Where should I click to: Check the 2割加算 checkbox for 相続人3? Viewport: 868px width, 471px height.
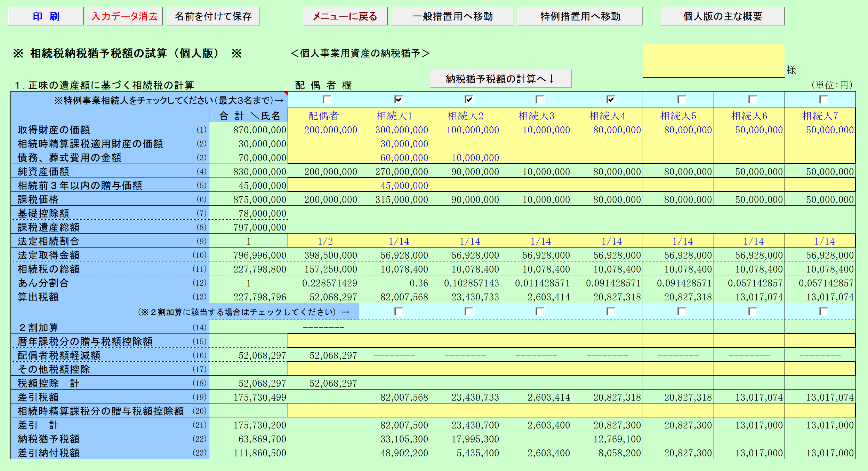point(540,311)
